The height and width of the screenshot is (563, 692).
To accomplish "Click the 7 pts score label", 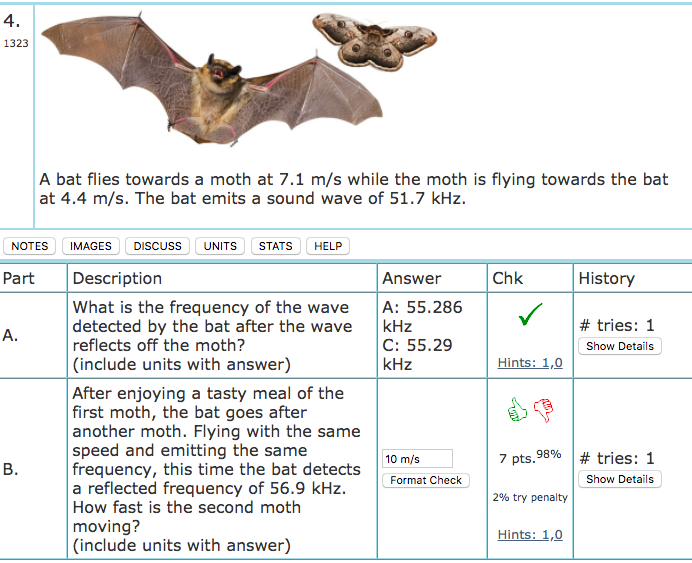I will pyautogui.click(x=517, y=459).
